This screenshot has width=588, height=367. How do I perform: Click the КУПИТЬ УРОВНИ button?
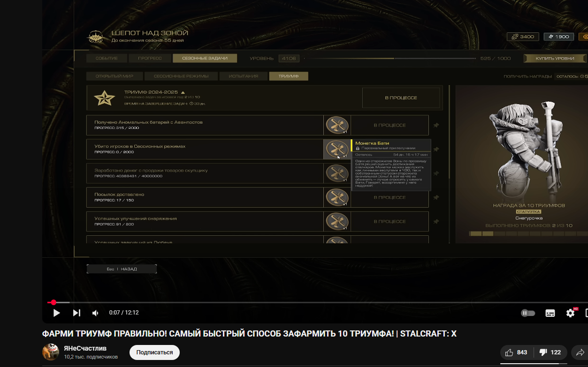pos(555,59)
